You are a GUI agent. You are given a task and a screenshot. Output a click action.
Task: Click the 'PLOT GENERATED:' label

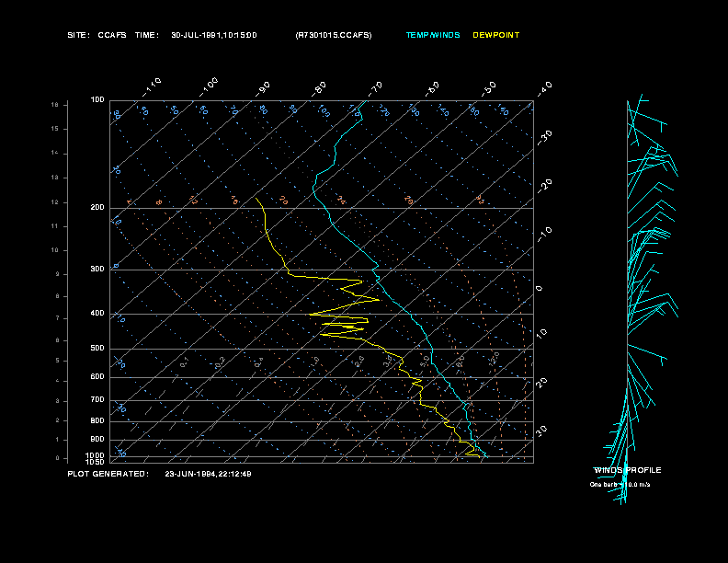click(x=108, y=474)
